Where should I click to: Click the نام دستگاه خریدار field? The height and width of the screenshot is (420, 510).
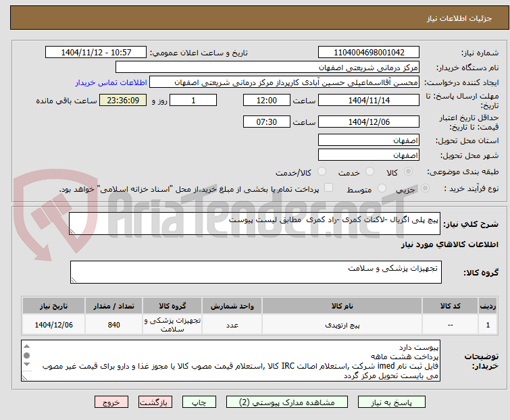coord(267,68)
